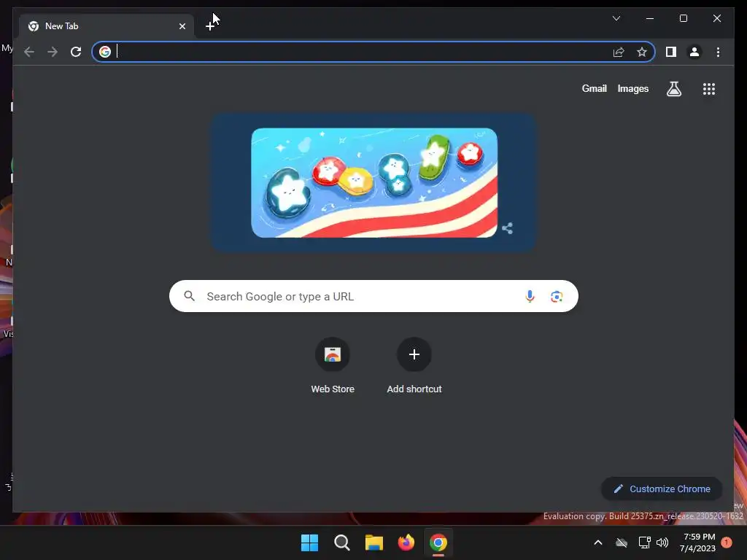This screenshot has height=560, width=747.
Task: Minimize the Chrome window
Action: point(650,18)
